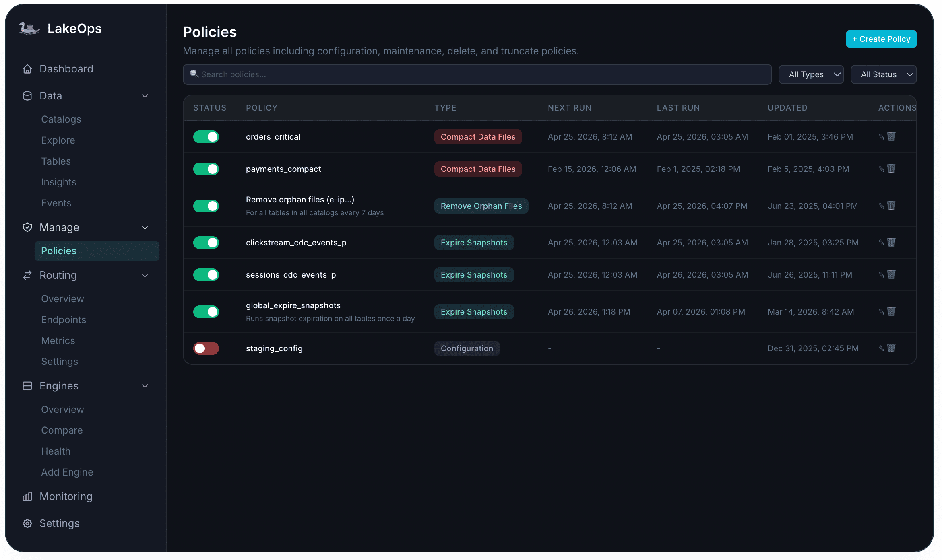Edit the orders_critical policy with the pencil icon
The height and width of the screenshot is (560, 942).
(x=881, y=137)
